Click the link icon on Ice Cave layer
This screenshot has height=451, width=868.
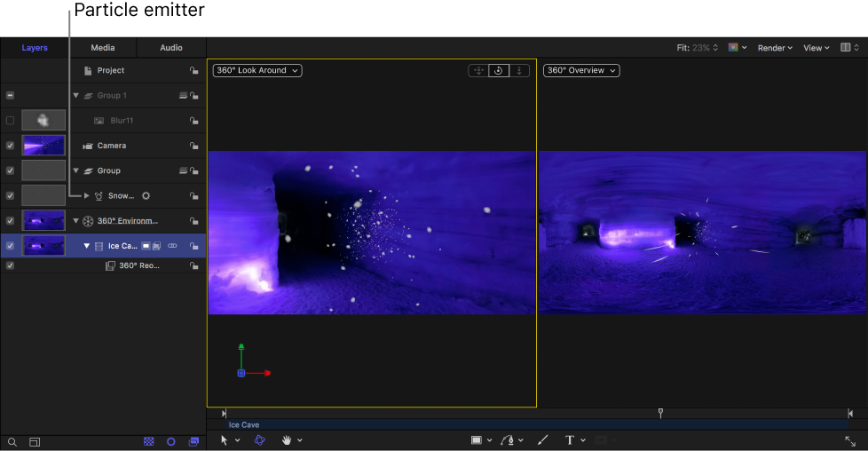tap(173, 245)
